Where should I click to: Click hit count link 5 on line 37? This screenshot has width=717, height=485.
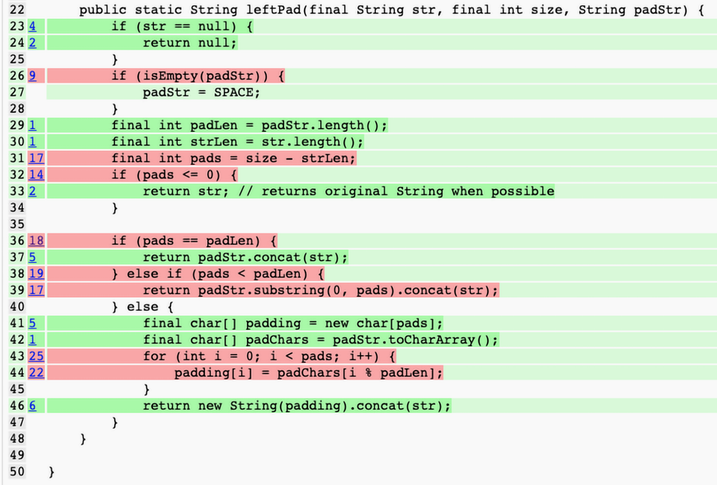(33, 257)
